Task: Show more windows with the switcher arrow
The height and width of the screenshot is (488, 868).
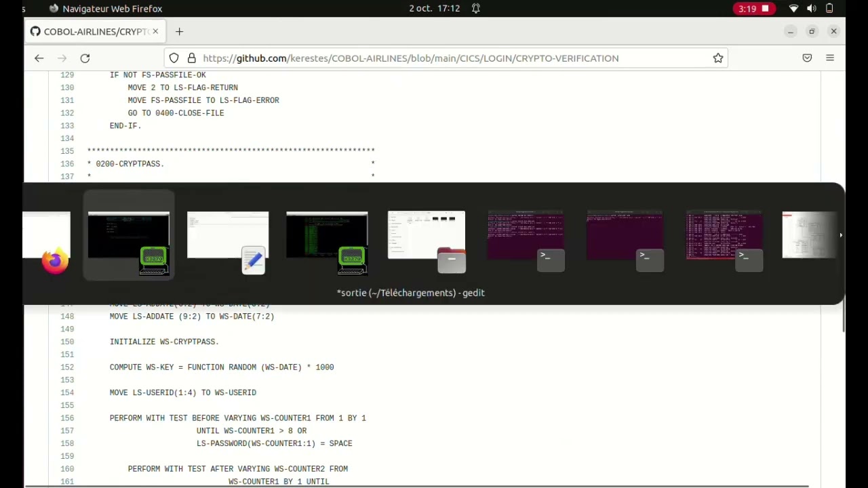Action: 841,235
